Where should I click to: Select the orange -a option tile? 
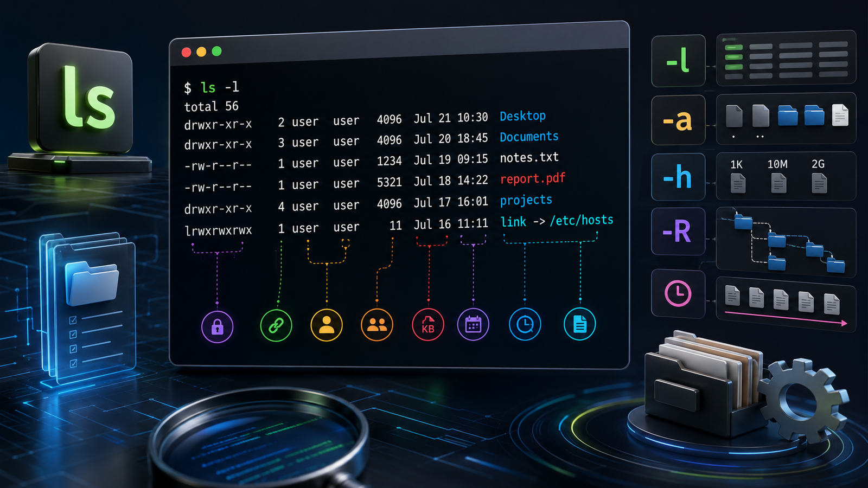pos(678,120)
